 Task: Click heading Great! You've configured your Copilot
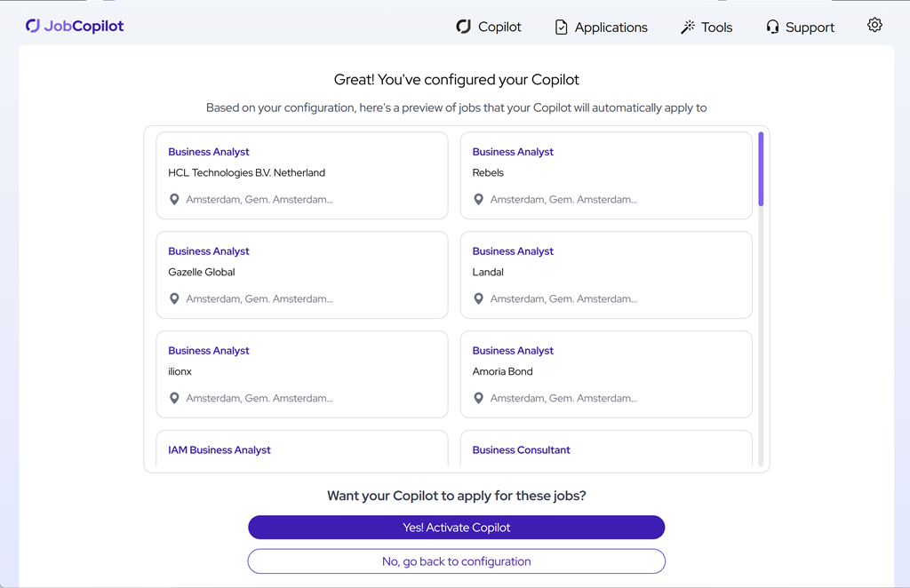(456, 79)
